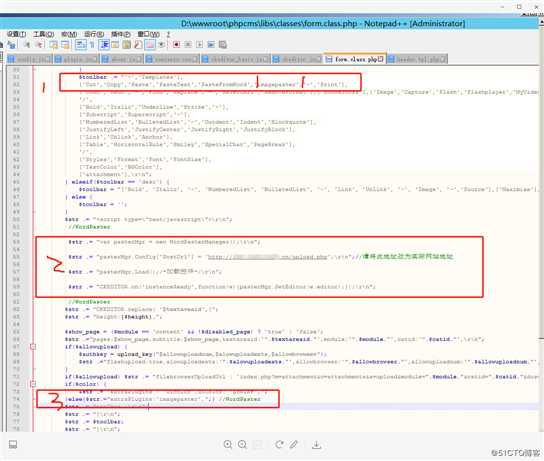Rotate the image with the viewer rotate icon
The height and width of the screenshot is (461, 544).
(279, 445)
